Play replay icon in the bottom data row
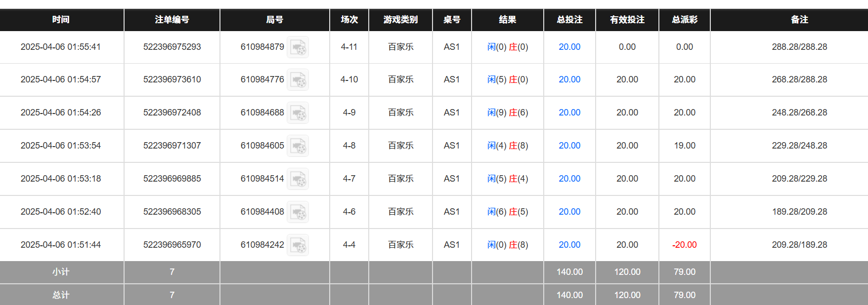This screenshot has width=868, height=305. pyautogui.click(x=298, y=244)
